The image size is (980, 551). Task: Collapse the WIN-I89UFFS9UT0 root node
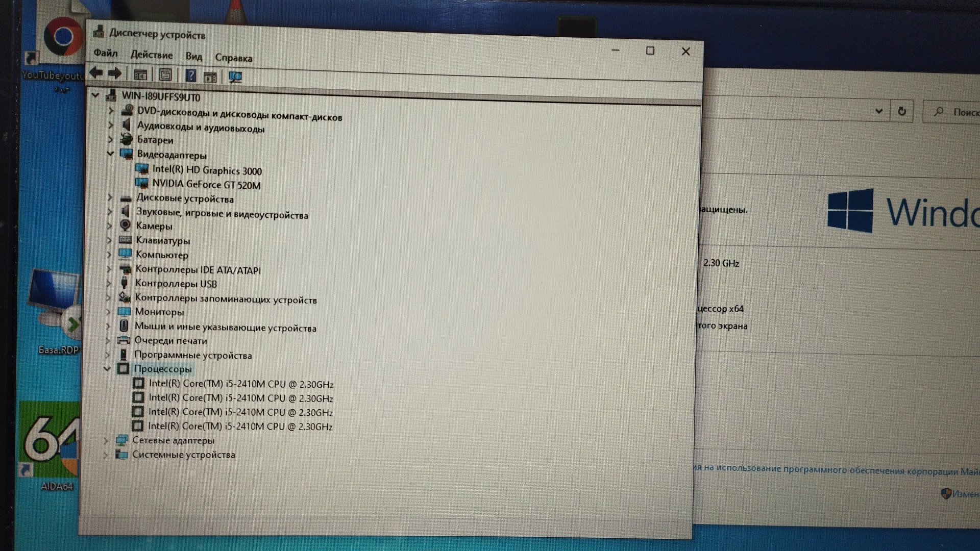point(95,95)
